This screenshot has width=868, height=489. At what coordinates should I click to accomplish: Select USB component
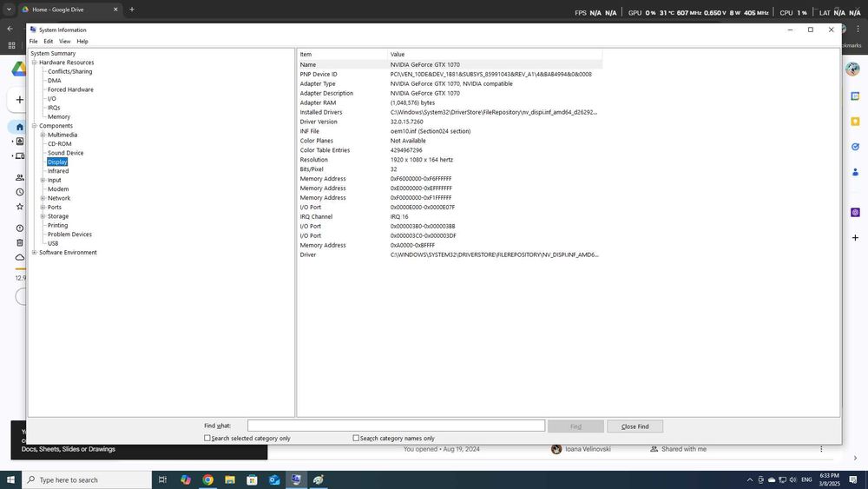pos(53,244)
